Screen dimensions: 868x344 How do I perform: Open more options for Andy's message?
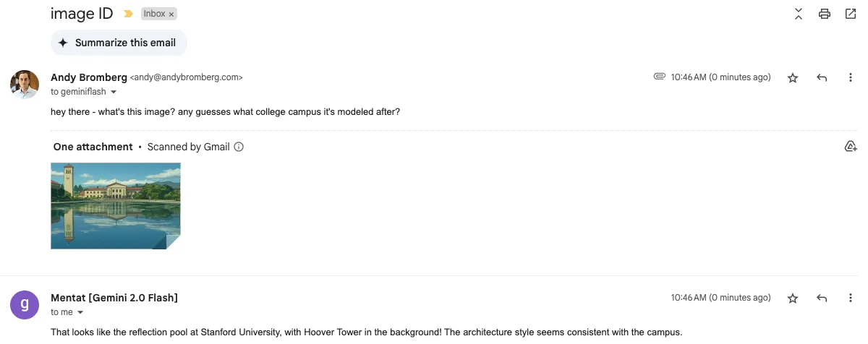[851, 77]
